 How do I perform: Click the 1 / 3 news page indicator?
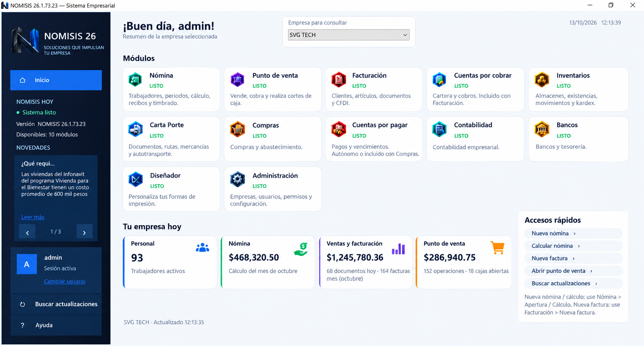56,232
